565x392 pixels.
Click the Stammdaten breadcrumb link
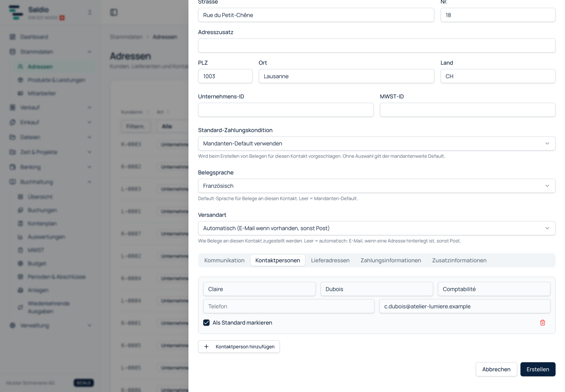[126, 37]
